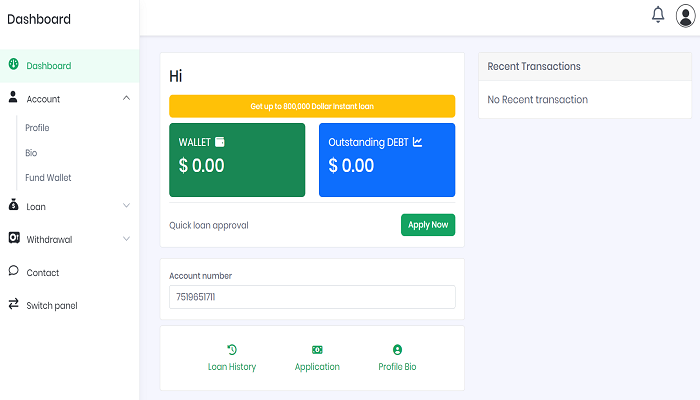Select the Profile Bio person icon
This screenshot has height=400, width=700.
pos(397,350)
